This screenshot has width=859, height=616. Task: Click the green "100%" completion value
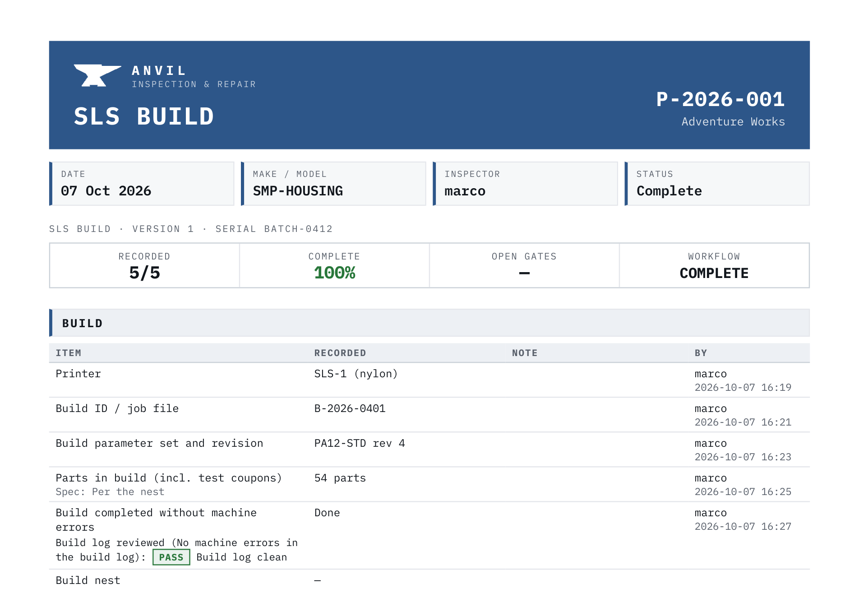pos(334,273)
